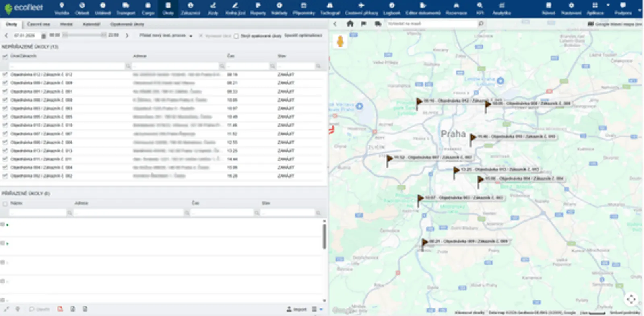Expand the add new process dropdown
This screenshot has width=644, height=316.
click(x=191, y=36)
